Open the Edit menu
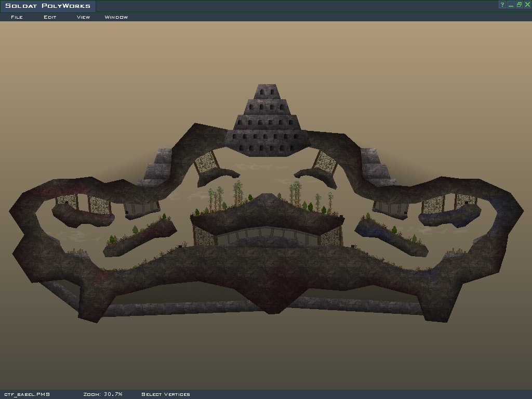 (50, 17)
